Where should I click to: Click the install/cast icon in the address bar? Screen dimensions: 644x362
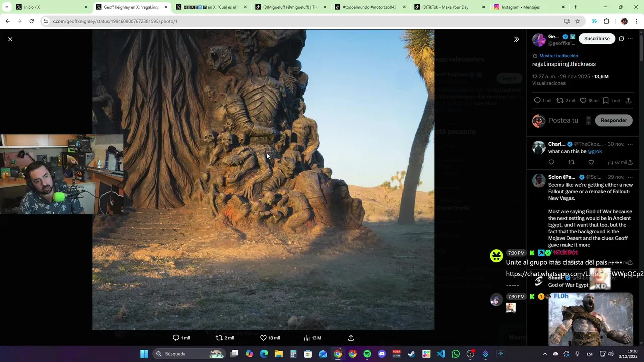[x=567, y=21]
